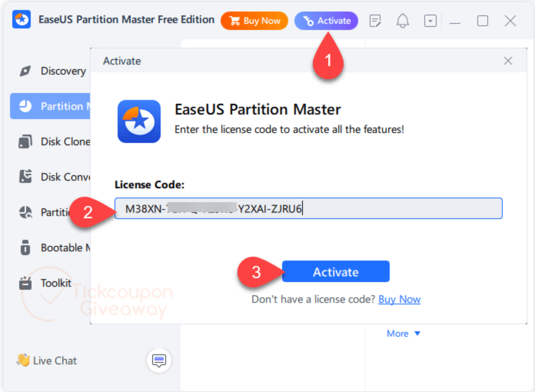The width and height of the screenshot is (535, 392).
Task: Click the blue Activate button in dialog
Action: [336, 272]
